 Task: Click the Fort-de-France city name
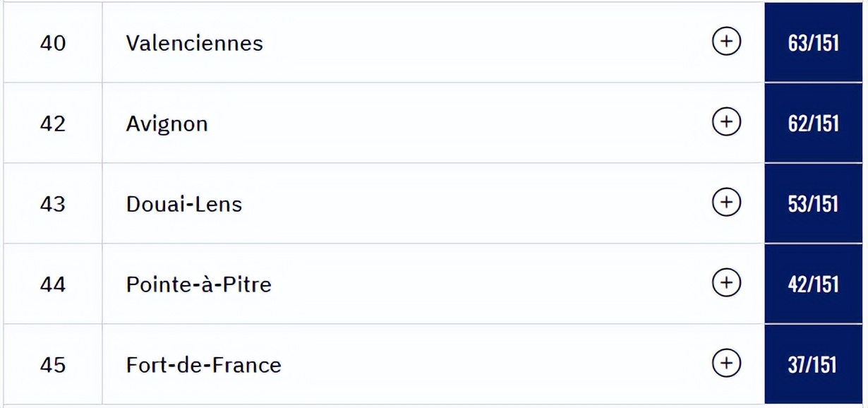click(204, 365)
